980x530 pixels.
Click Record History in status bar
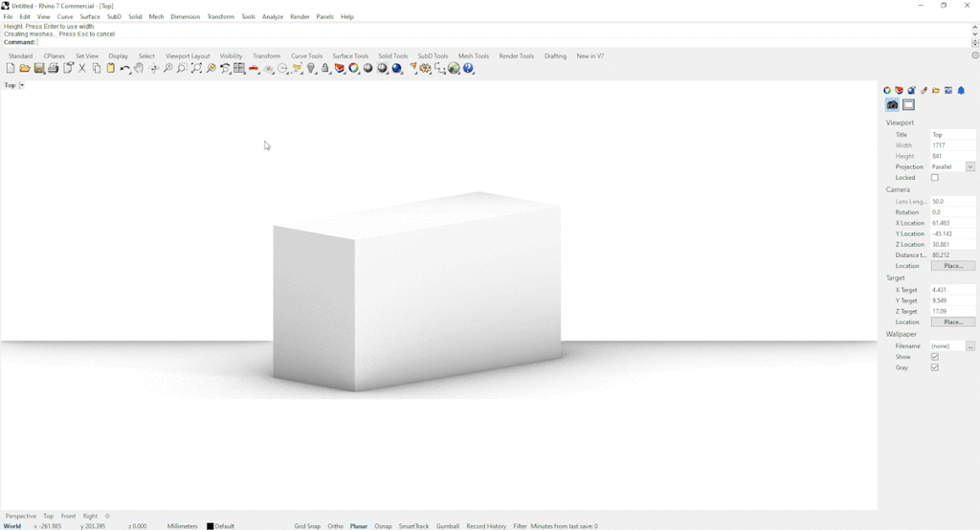pos(486,526)
